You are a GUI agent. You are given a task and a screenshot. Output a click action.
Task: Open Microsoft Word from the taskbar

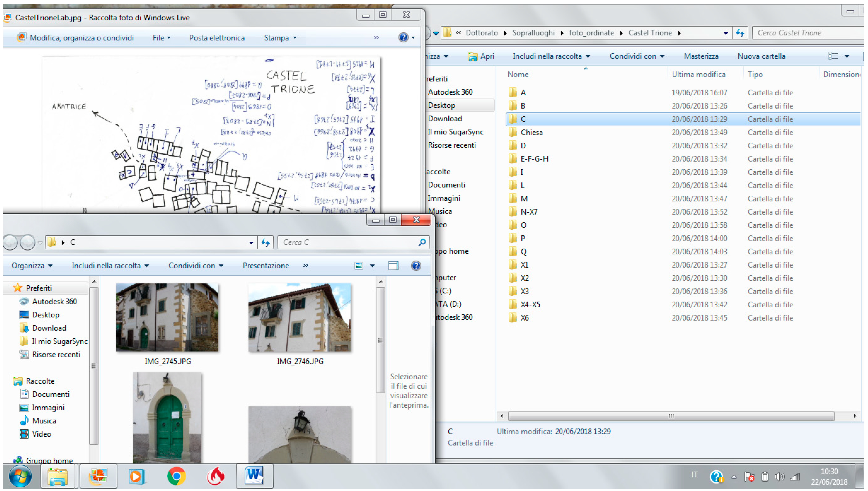tap(254, 476)
